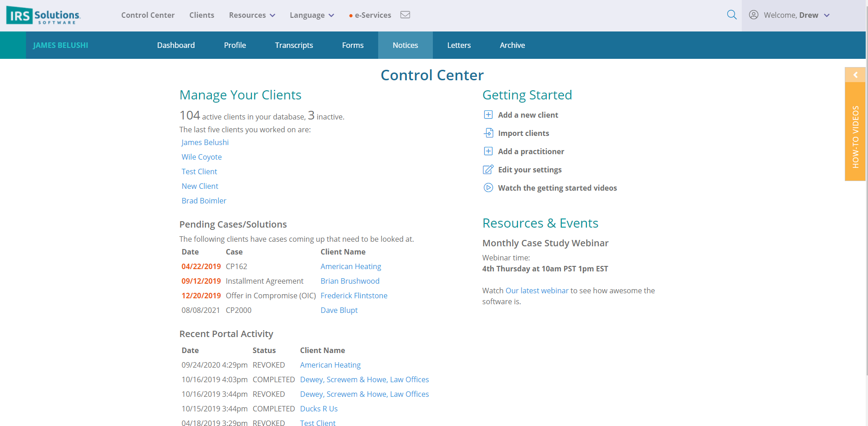This screenshot has height=426, width=868.
Task: Navigate to the Control Center menu item
Action: (148, 15)
